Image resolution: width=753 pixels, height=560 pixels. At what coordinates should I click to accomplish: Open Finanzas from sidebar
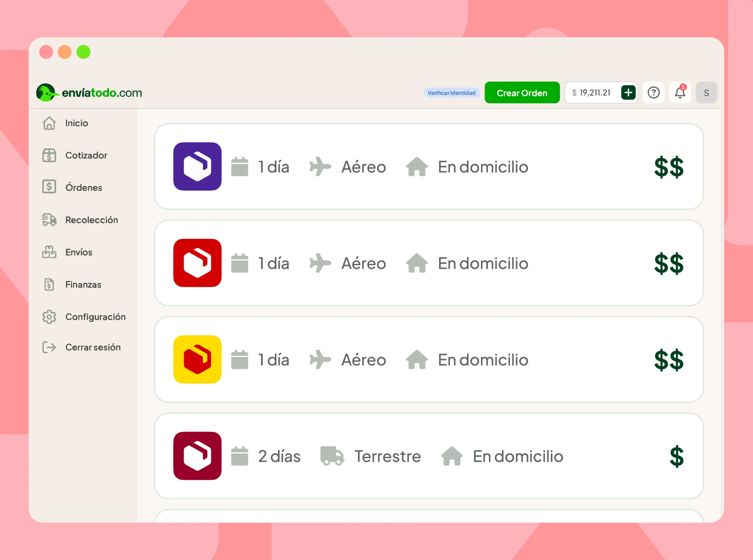[83, 284]
